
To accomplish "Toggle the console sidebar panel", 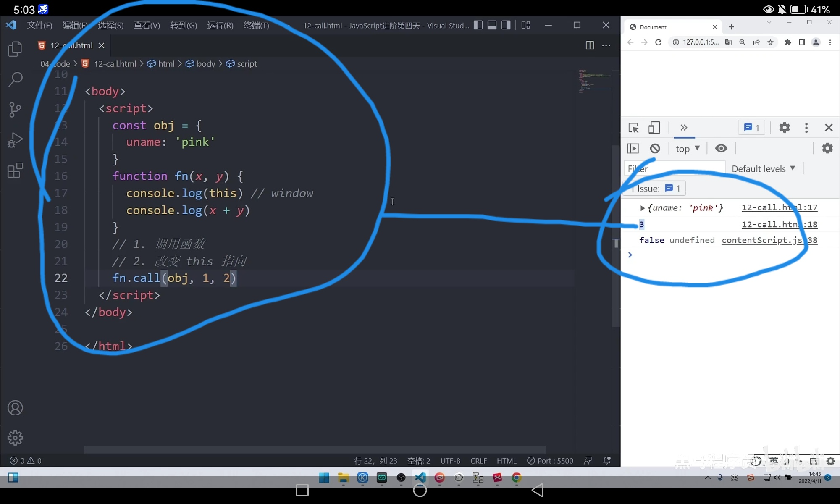I will 633,148.
